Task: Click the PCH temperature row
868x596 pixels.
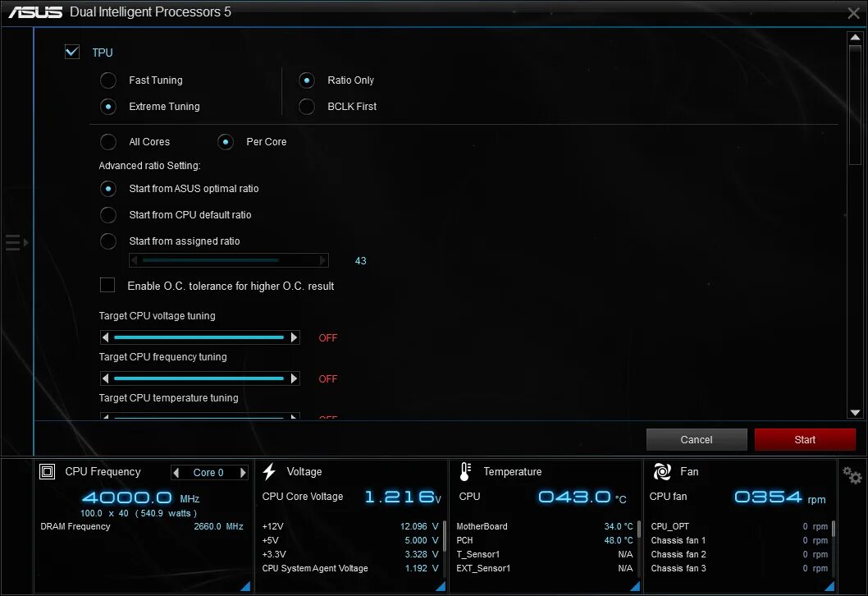Action: 545,540
